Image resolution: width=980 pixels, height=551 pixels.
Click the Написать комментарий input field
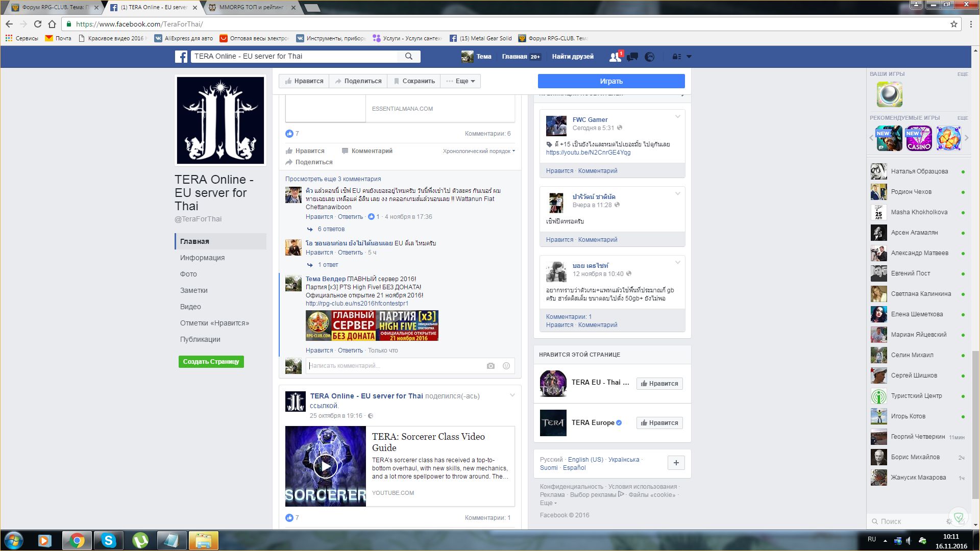396,366
